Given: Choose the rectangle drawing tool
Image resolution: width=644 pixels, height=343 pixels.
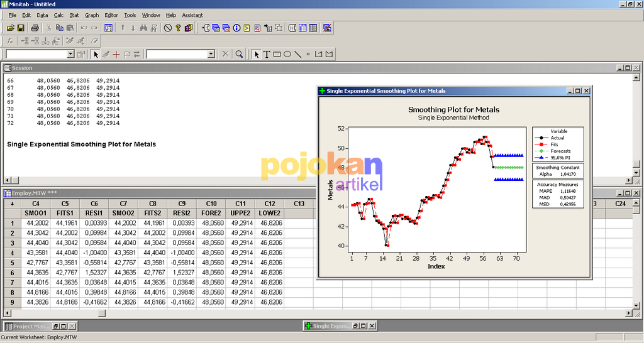Looking at the screenshot, I should [x=277, y=54].
